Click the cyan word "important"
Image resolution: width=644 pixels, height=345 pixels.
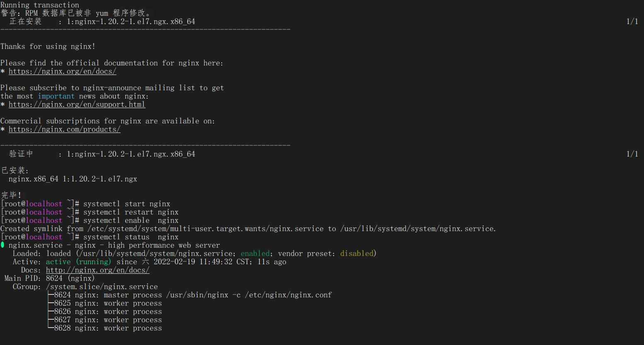pyautogui.click(x=56, y=96)
